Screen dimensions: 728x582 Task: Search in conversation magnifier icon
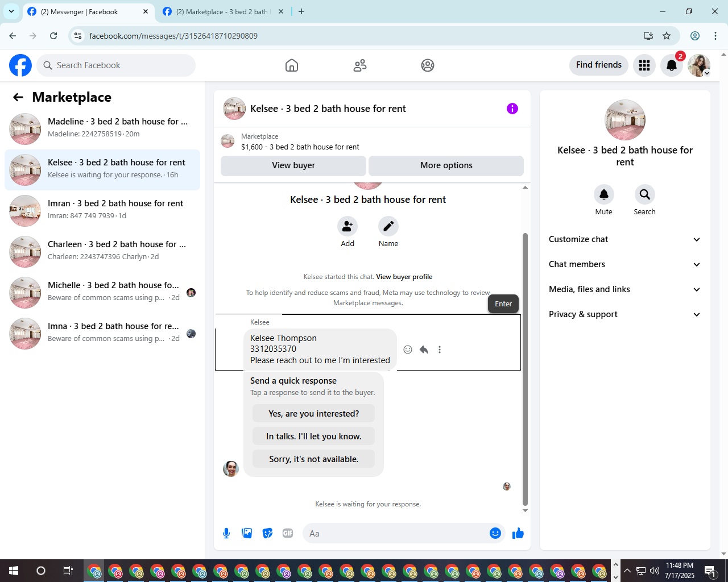645,194
